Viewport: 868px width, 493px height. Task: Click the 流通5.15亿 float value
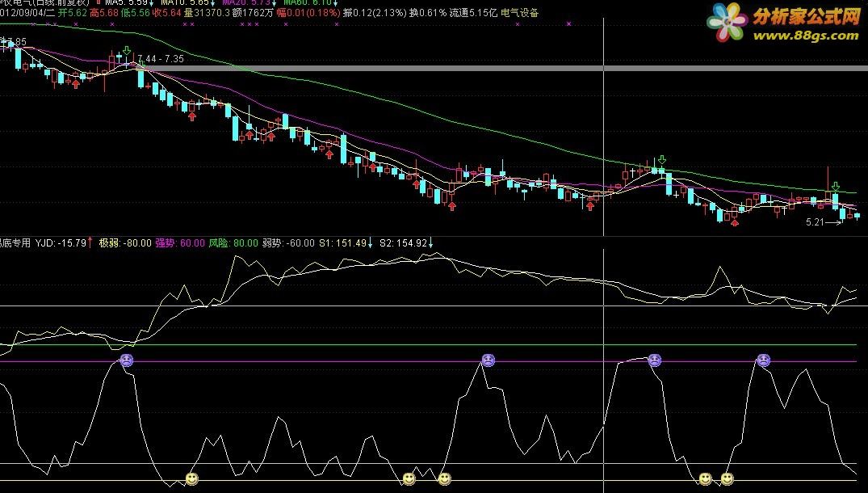click(x=473, y=12)
